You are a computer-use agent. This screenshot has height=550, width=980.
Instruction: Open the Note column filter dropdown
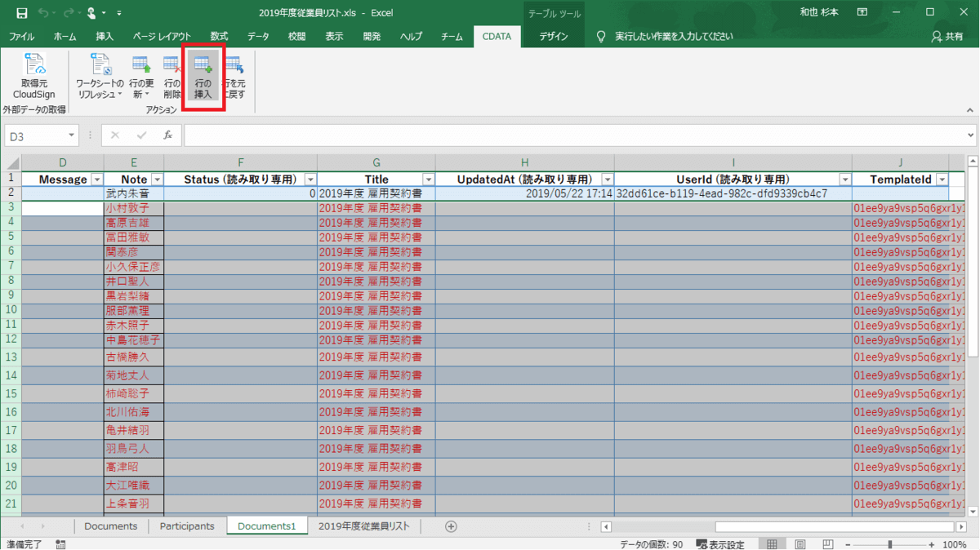157,180
